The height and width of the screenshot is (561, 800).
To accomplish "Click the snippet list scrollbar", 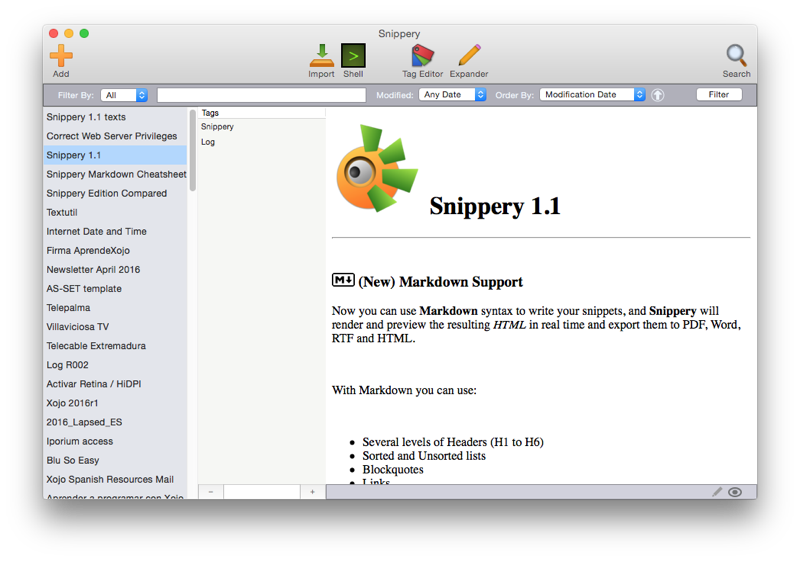I will (x=193, y=151).
